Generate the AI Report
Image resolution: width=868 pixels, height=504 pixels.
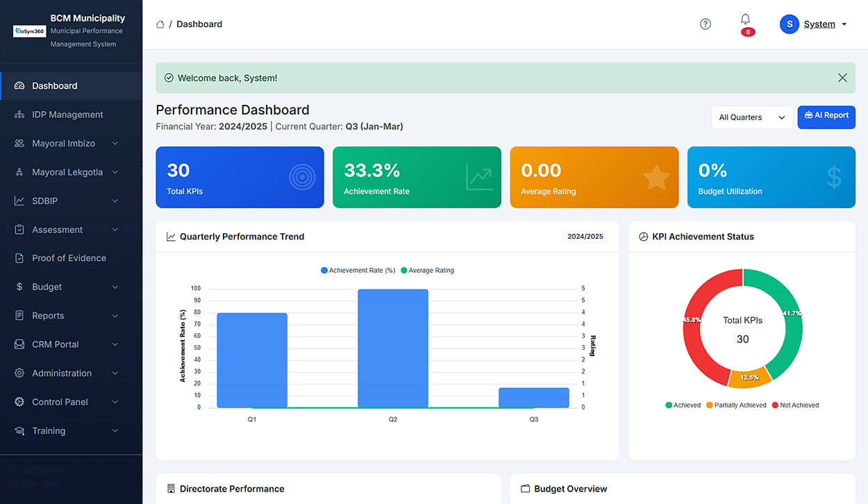coord(826,117)
